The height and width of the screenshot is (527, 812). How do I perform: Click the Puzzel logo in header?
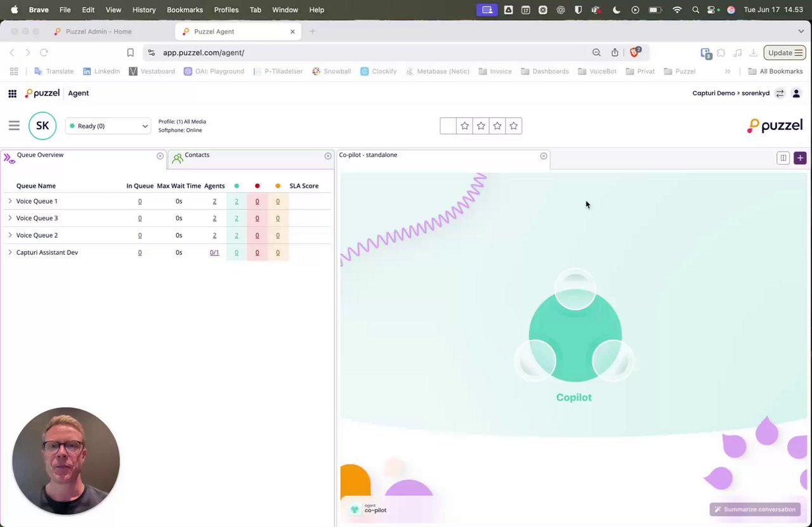click(x=43, y=93)
